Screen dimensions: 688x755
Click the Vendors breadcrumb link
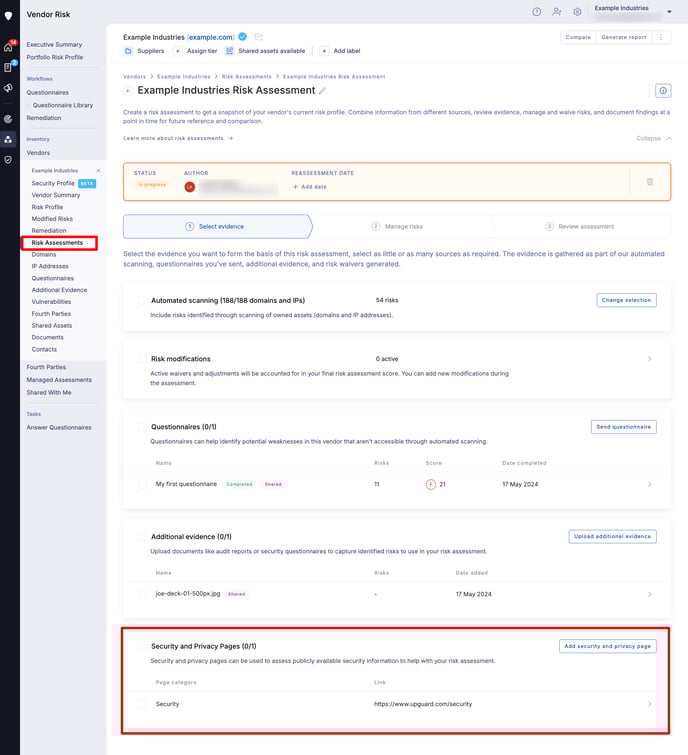coord(134,77)
